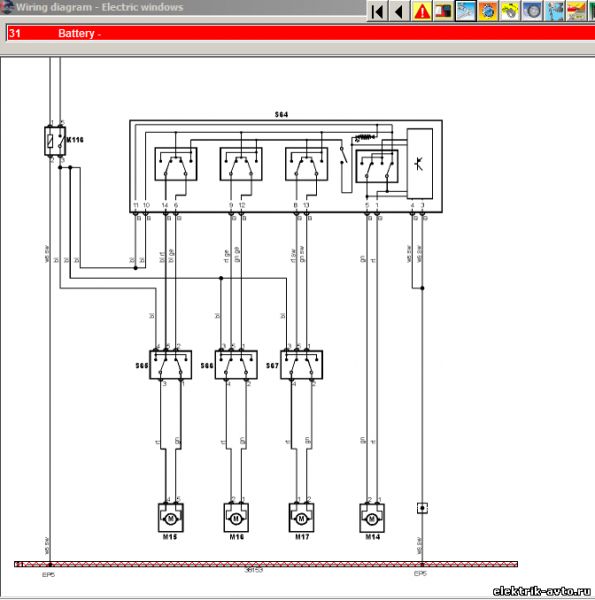The height and width of the screenshot is (600, 595).
Task: Open the red car on yellow icon
Action: click(x=577, y=11)
